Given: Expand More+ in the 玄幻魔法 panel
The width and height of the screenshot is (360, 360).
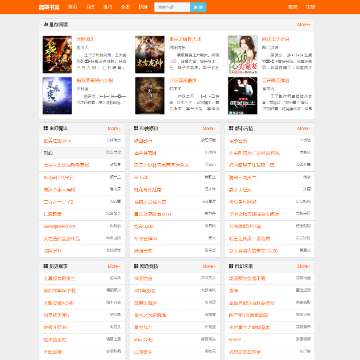Looking at the screenshot, I should [x=114, y=128].
